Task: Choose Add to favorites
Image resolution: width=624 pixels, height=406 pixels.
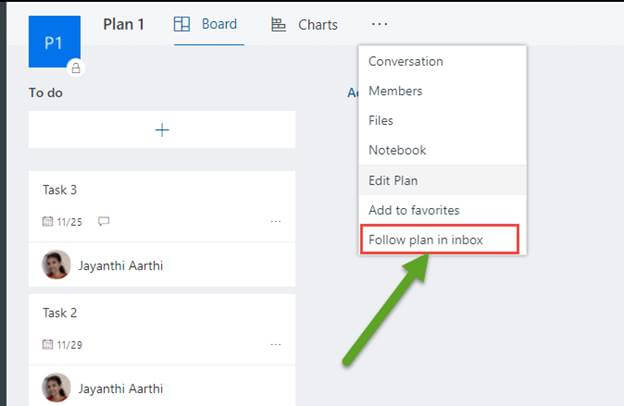Action: 443,210
